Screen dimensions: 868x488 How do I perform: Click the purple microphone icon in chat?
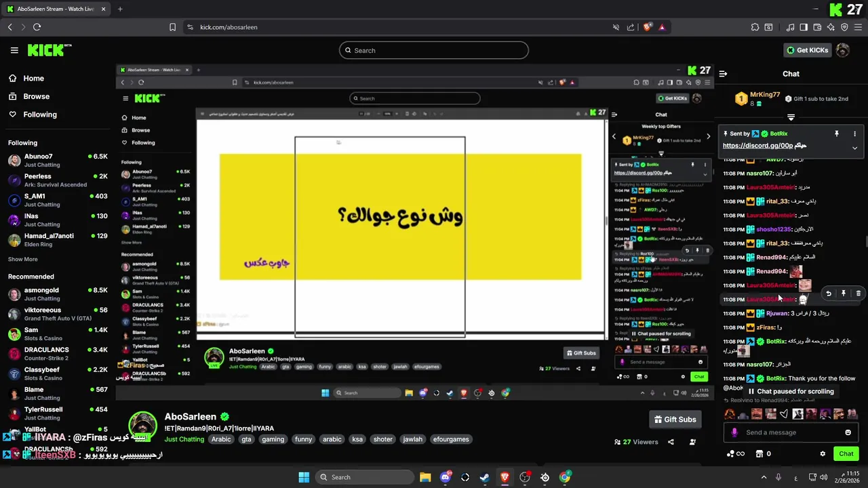734,432
